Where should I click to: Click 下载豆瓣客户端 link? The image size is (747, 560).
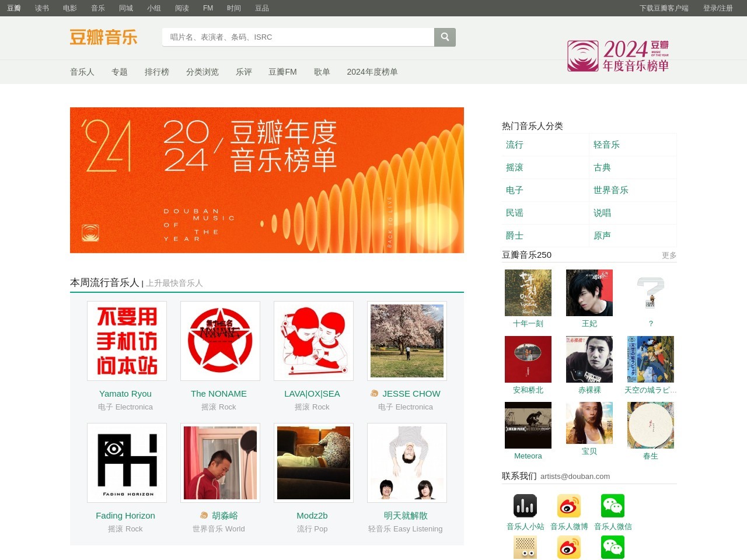click(664, 8)
